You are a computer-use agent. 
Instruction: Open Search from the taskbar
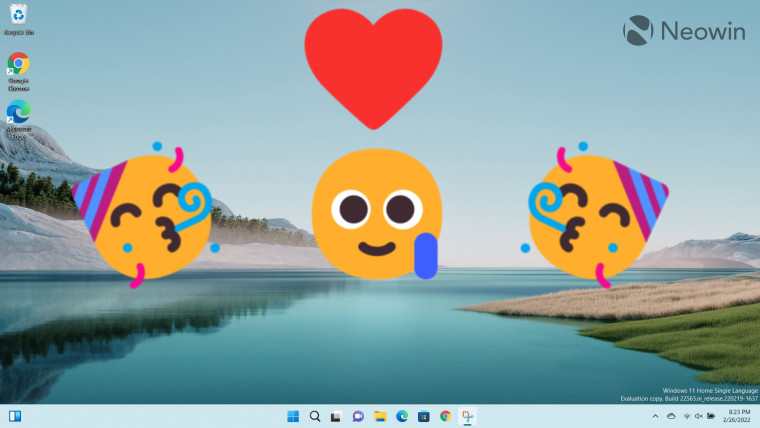[315, 416]
